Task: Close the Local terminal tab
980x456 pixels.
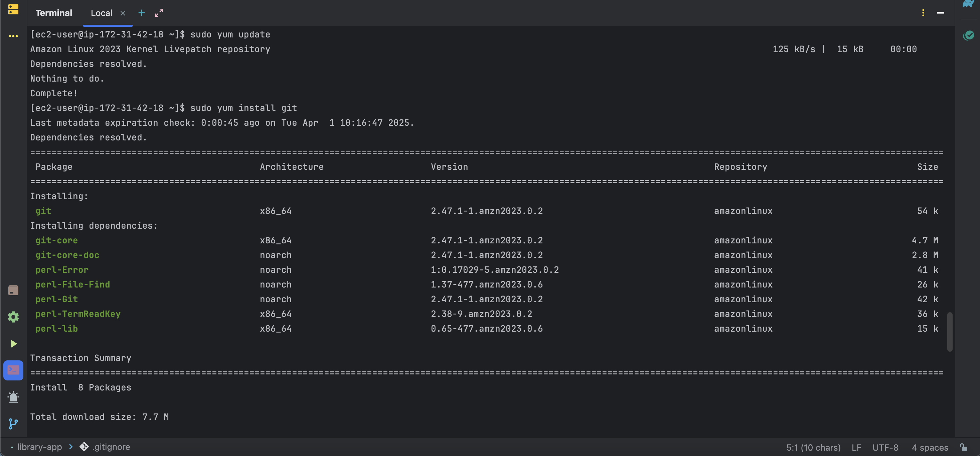Action: 123,13
